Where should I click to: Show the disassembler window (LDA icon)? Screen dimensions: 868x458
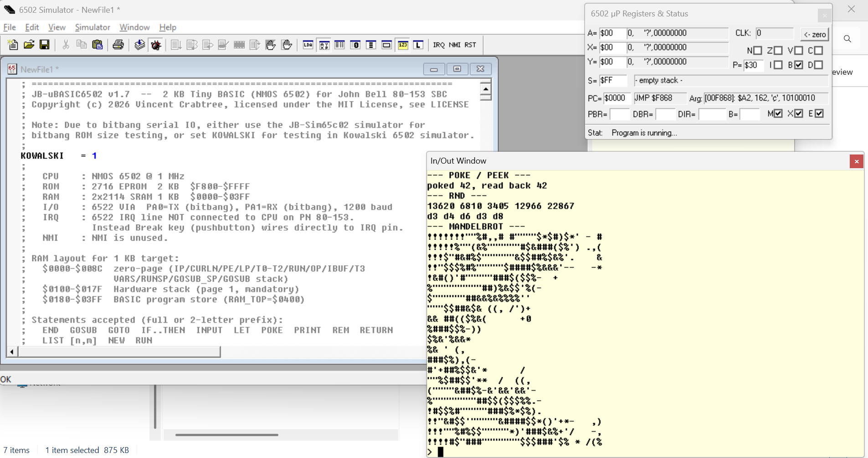pyautogui.click(x=308, y=45)
